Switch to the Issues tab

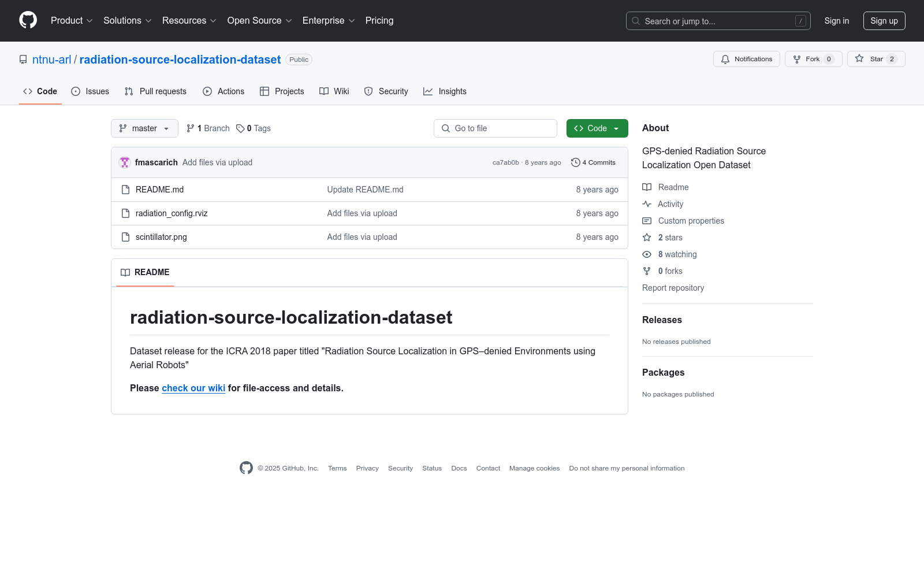(x=90, y=91)
